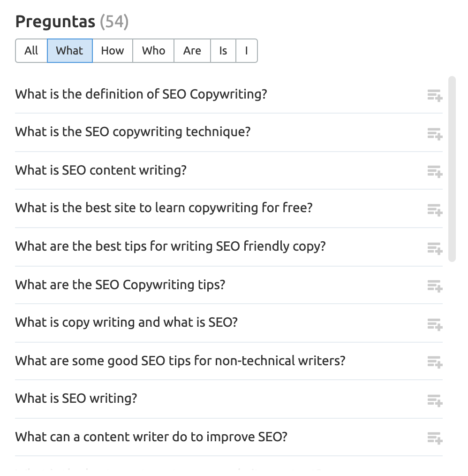Add 'best tips for writing SEO friendly copy' question

click(434, 248)
